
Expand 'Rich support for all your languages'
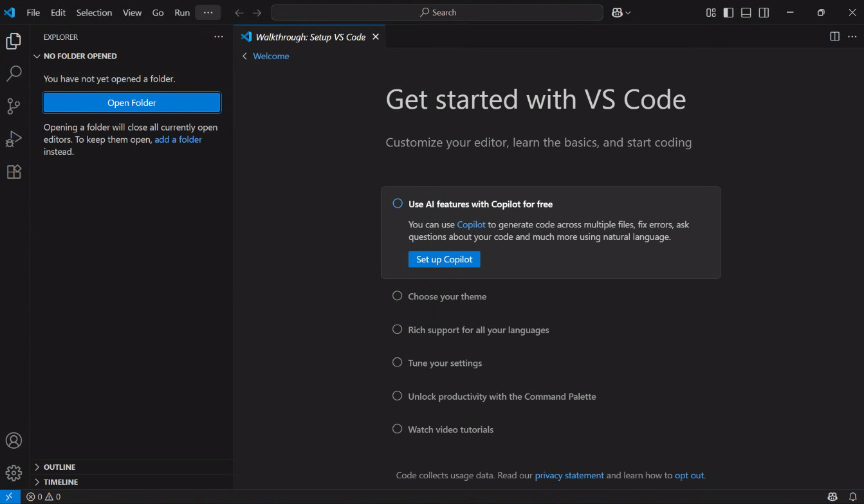[x=479, y=330]
